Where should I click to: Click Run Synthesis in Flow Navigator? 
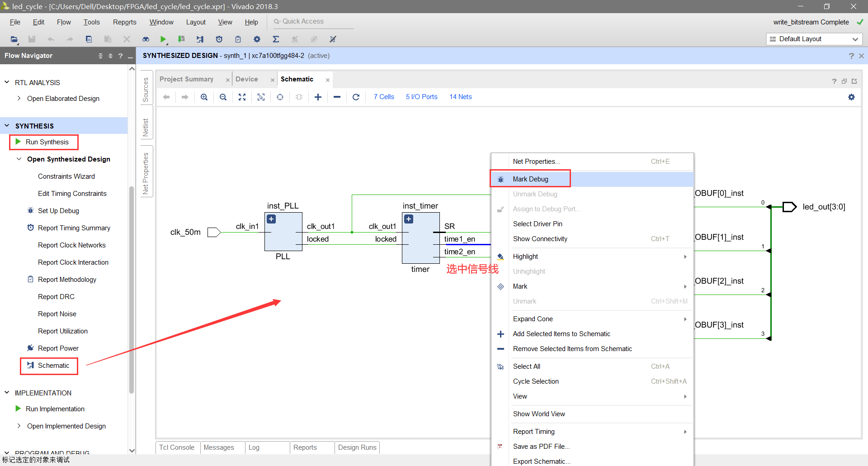point(47,142)
